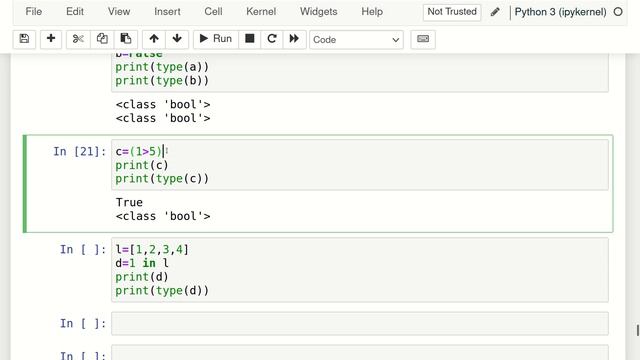
Task: Restart kernel and run all fast-forward icon
Action: coord(294,39)
